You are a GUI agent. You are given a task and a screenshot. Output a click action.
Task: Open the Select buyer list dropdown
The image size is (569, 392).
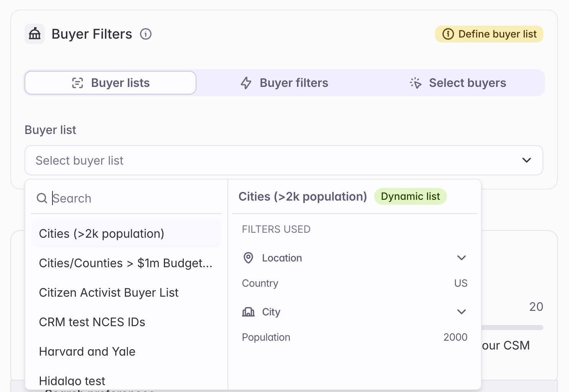pyautogui.click(x=284, y=160)
